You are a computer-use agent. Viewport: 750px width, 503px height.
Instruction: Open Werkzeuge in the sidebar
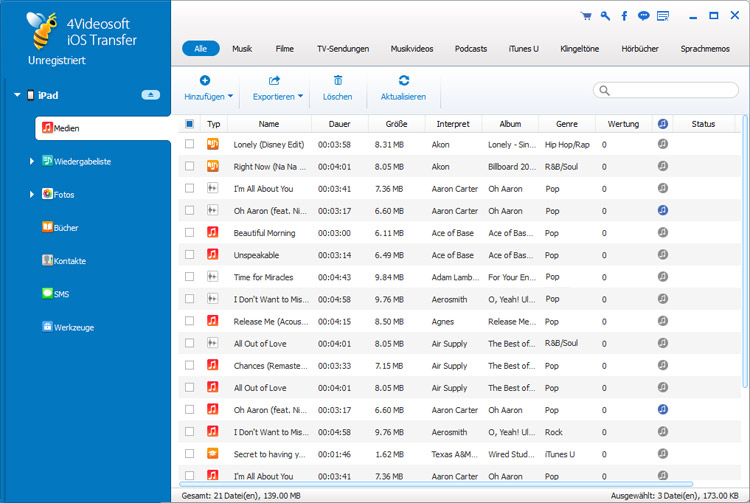tap(73, 327)
